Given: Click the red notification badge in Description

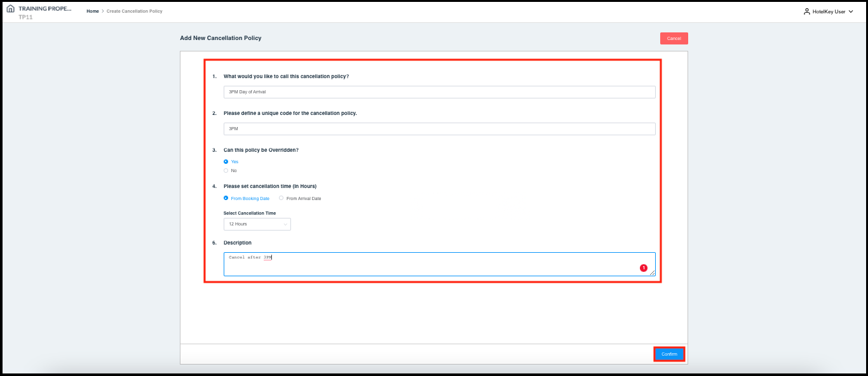Looking at the screenshot, I should 643,268.
